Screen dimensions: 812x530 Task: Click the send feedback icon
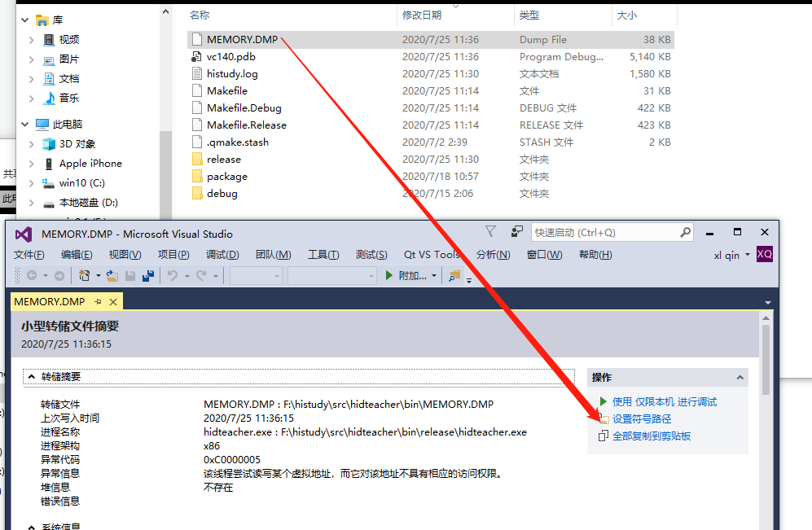[x=517, y=231]
